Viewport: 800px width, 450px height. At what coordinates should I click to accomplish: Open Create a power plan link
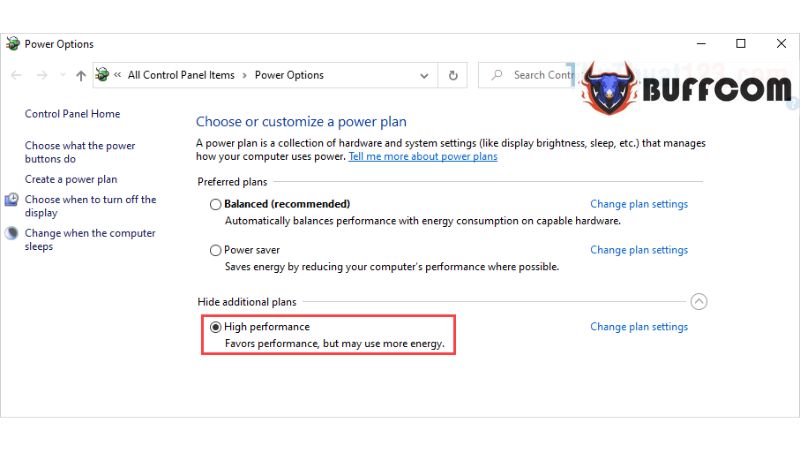pos(71,179)
